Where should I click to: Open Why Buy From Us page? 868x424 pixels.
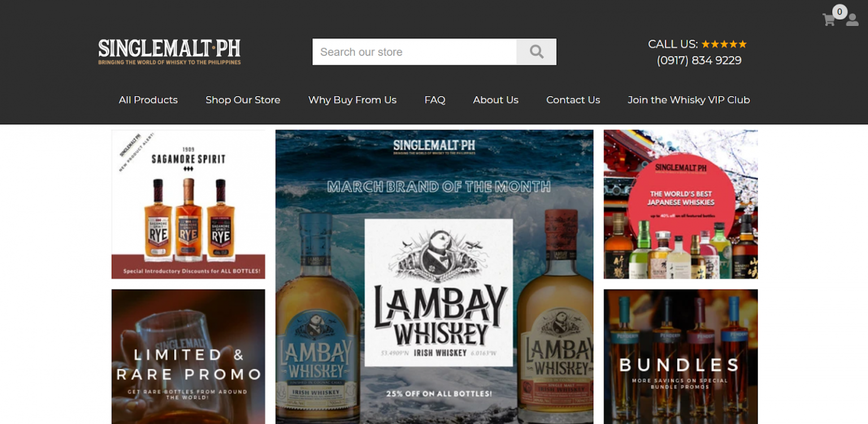tap(352, 100)
